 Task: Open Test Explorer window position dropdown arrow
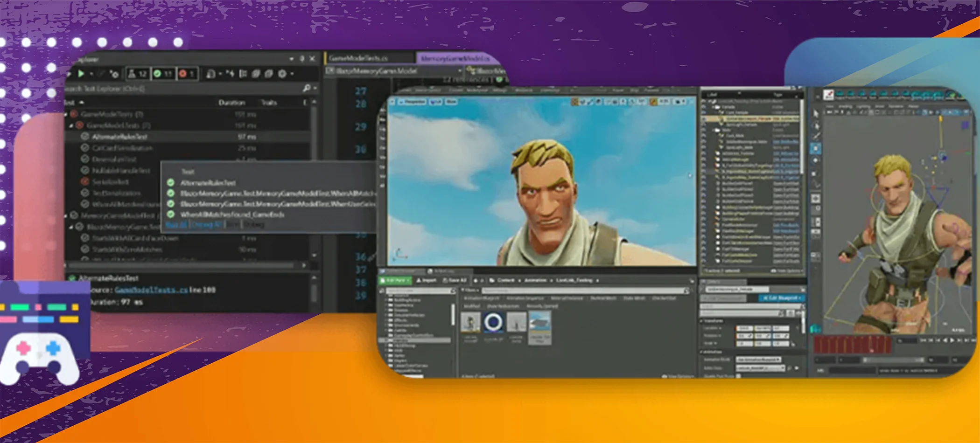pyautogui.click(x=291, y=59)
